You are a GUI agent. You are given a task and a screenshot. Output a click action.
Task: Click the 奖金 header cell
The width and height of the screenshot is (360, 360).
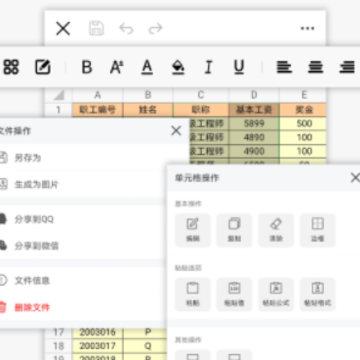coord(303,110)
